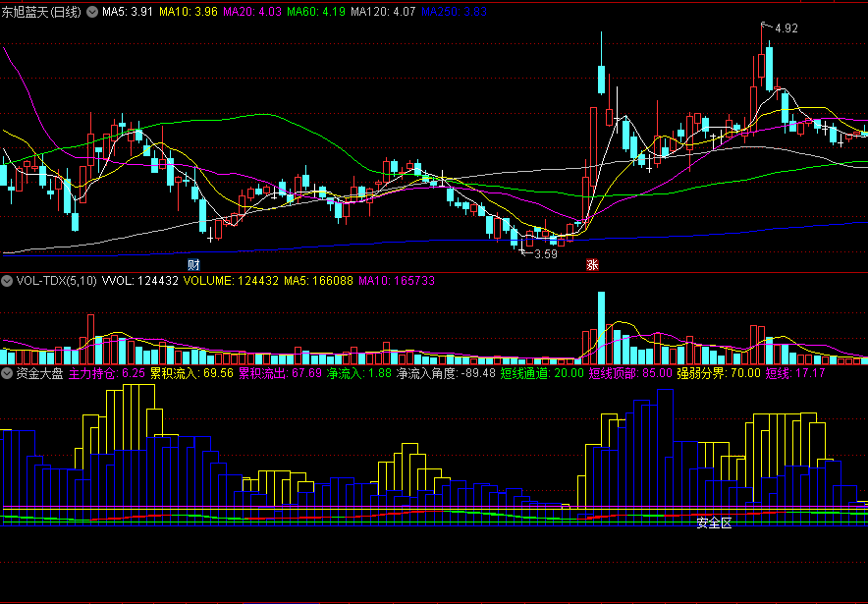Click the 净流入: 1.88 value
The width and height of the screenshot is (868, 604).
click(x=358, y=373)
